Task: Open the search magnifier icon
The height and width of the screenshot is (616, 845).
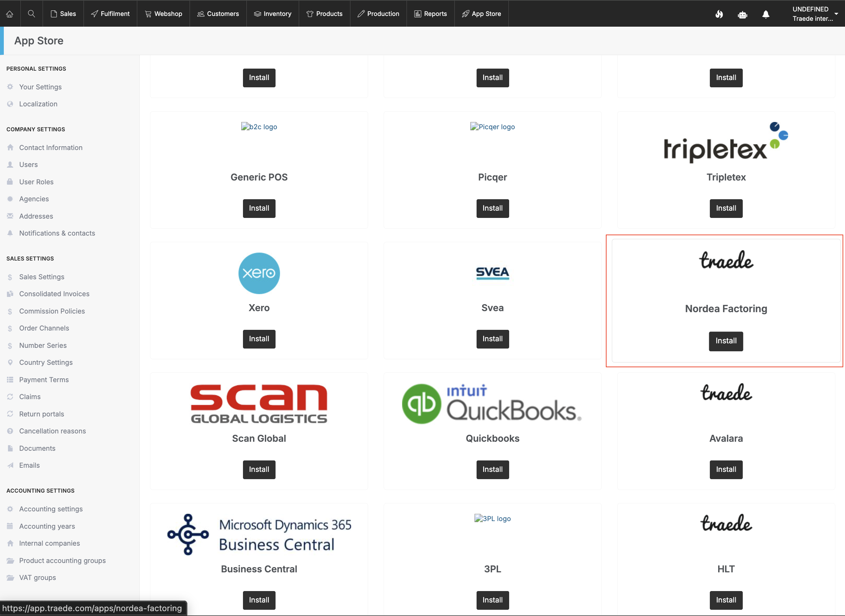Action: pyautogui.click(x=31, y=14)
